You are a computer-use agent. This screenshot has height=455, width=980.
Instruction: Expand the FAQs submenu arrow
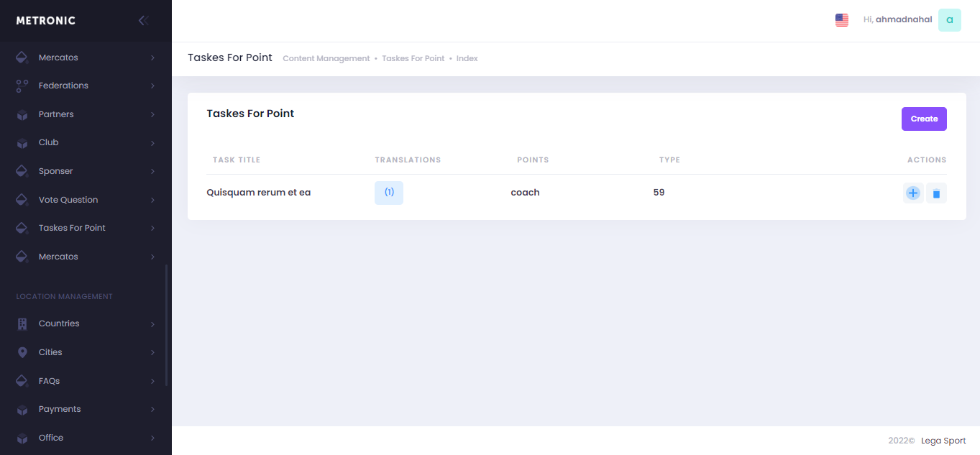(152, 381)
